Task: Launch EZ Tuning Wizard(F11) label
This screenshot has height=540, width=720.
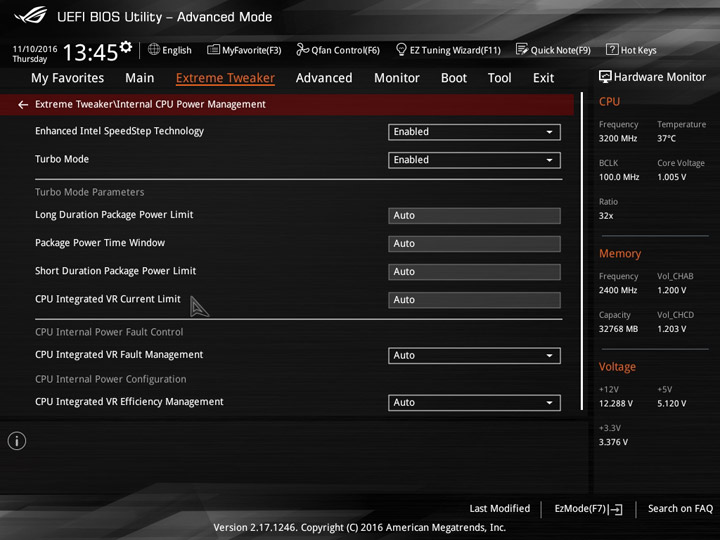Action: click(455, 50)
